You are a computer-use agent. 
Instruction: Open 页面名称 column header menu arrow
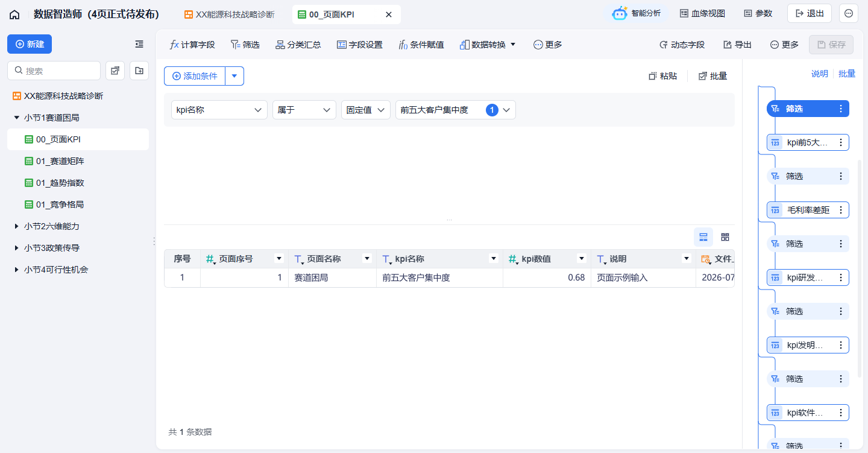367,259
